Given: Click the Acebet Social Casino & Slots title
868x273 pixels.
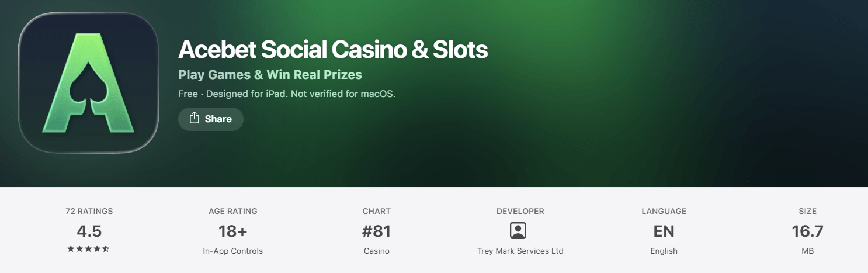Looking at the screenshot, I should (333, 50).
